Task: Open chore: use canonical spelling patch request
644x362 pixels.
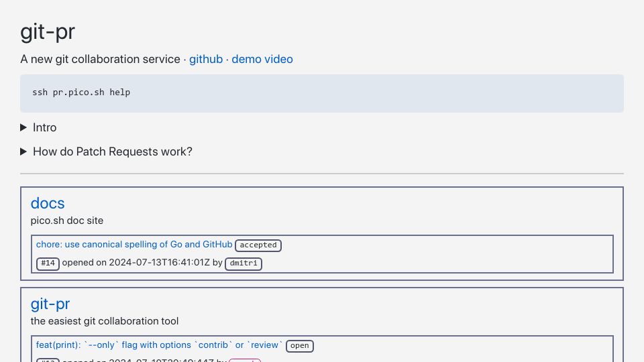Action: 134,244
